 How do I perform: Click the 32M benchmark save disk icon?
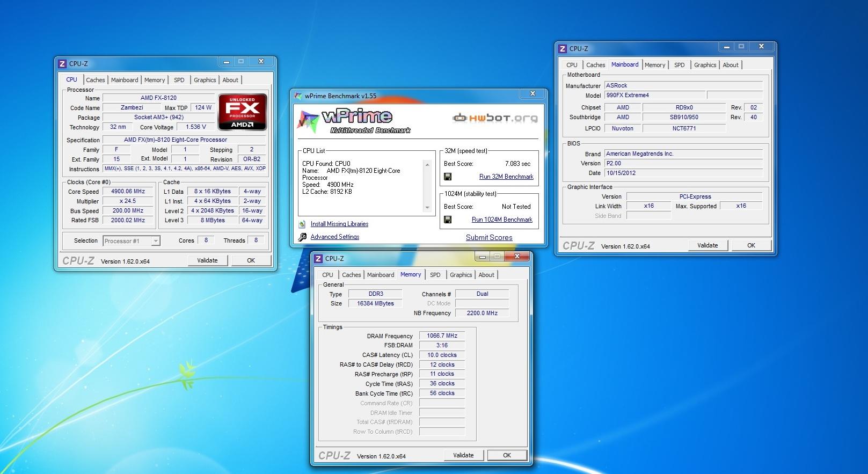(448, 177)
